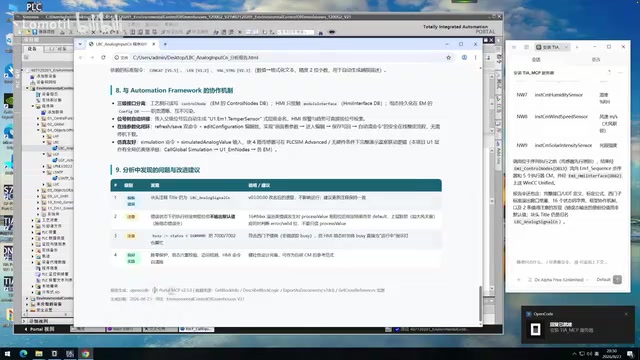Click the delete X icon in TIA toolbar

[x=93, y=32]
